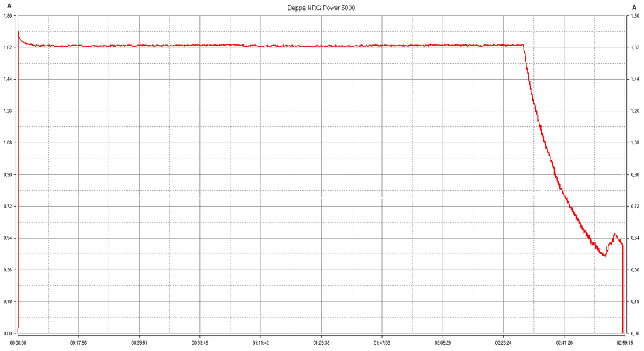
Task: Select "1,80" on the left current axis
Action: point(8,16)
